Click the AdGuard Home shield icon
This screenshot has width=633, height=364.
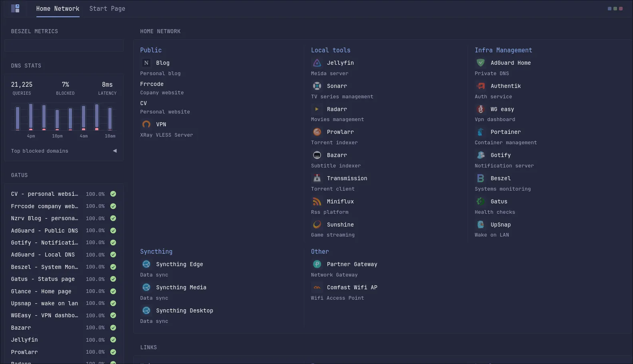coord(481,63)
